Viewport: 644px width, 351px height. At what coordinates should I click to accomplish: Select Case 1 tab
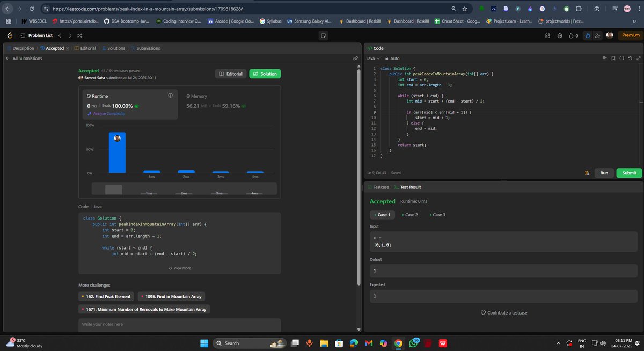(x=383, y=215)
